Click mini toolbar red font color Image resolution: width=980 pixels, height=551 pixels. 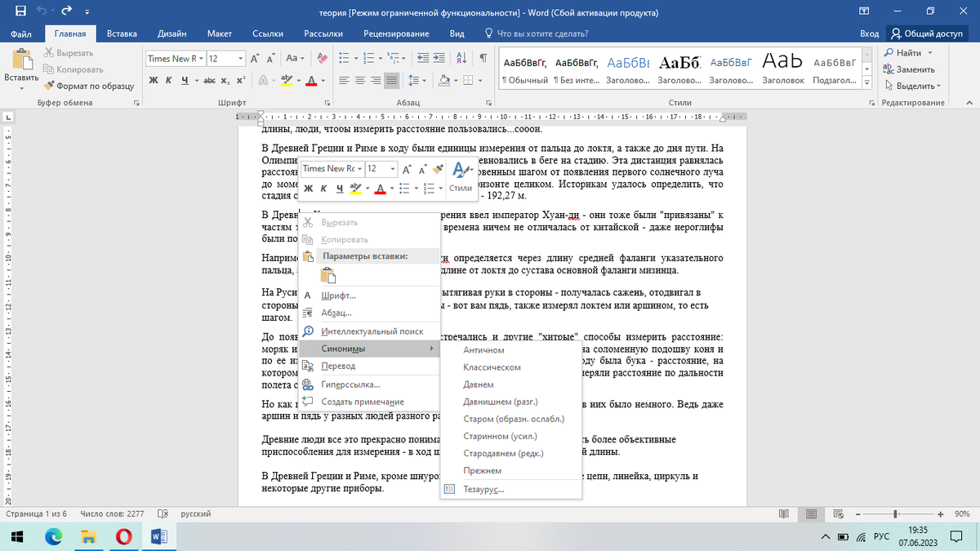(x=380, y=189)
